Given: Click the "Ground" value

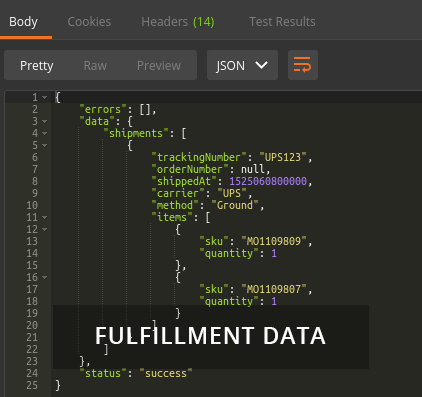Looking at the screenshot, I should click(235, 205).
